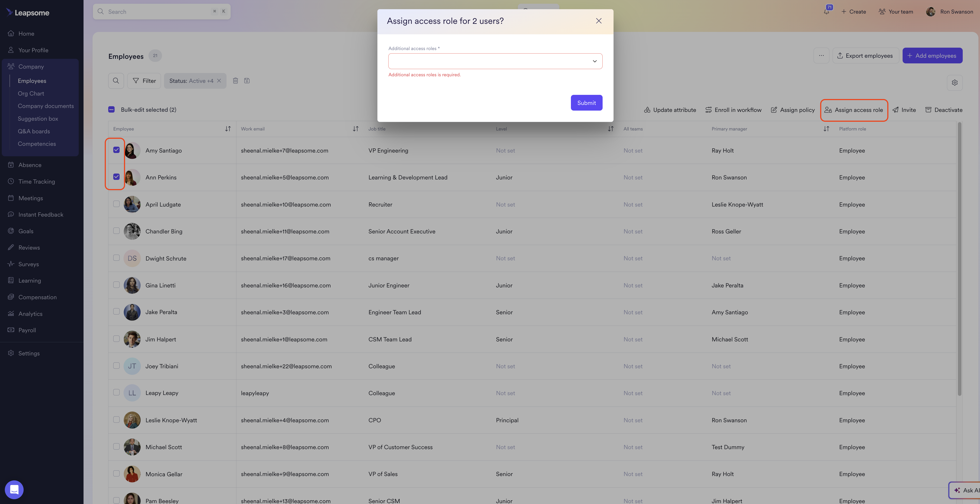The height and width of the screenshot is (504, 980).
Task: Click the notifications bell icon
Action: click(x=826, y=12)
